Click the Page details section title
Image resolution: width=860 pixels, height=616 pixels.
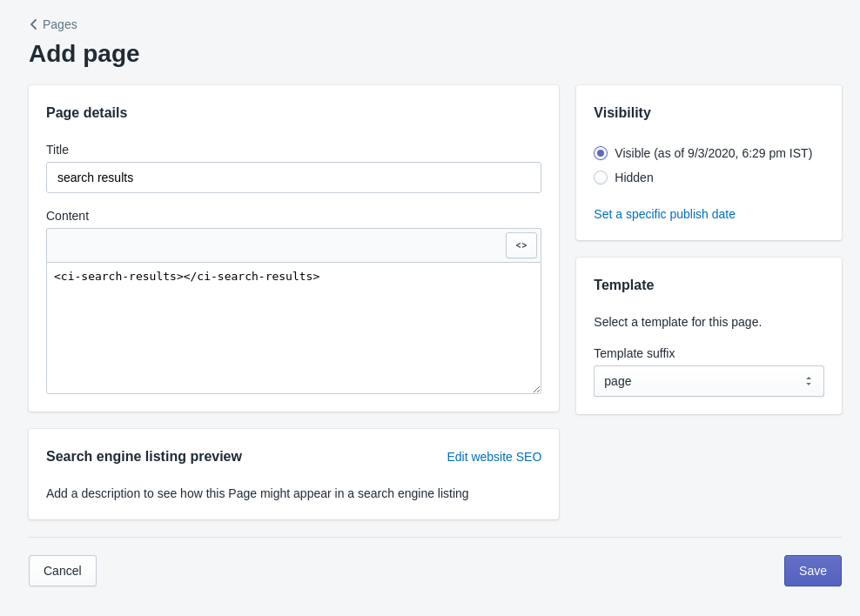86,112
